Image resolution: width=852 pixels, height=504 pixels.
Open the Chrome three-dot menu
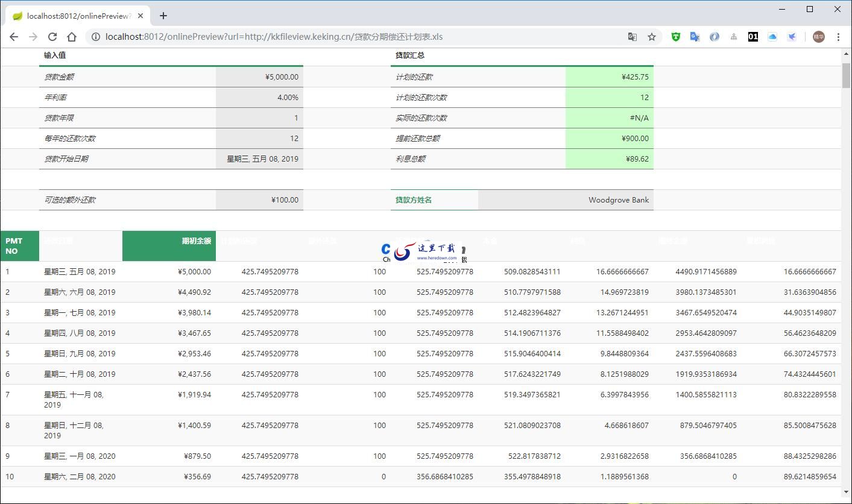[839, 37]
